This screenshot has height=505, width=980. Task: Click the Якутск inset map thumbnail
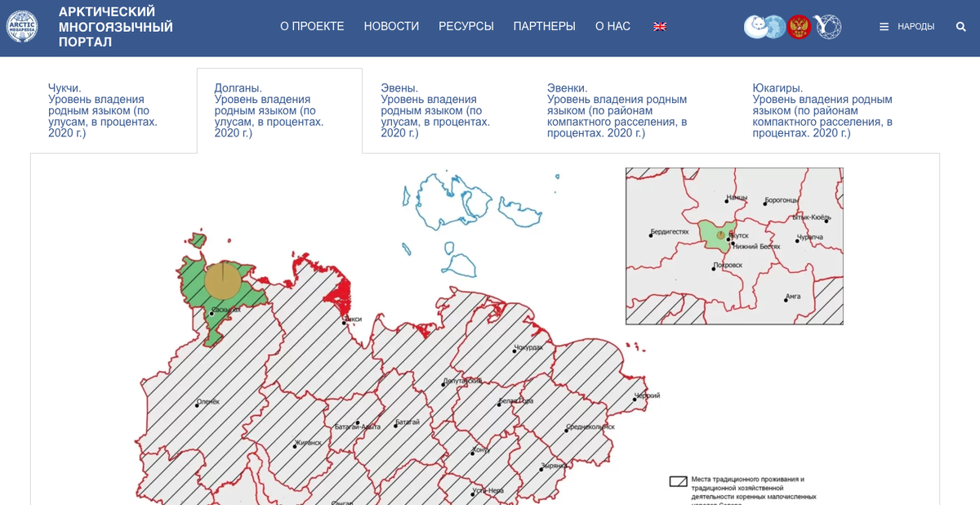(x=734, y=246)
